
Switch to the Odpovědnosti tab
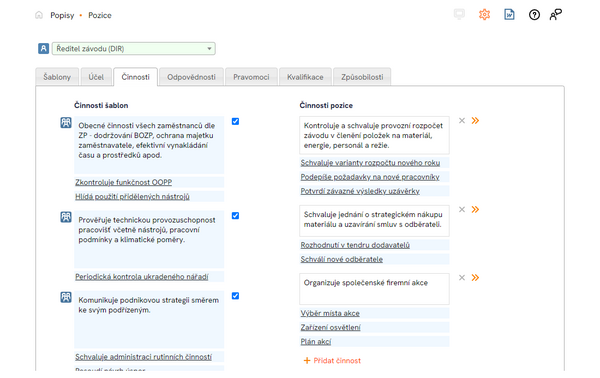pos(191,77)
